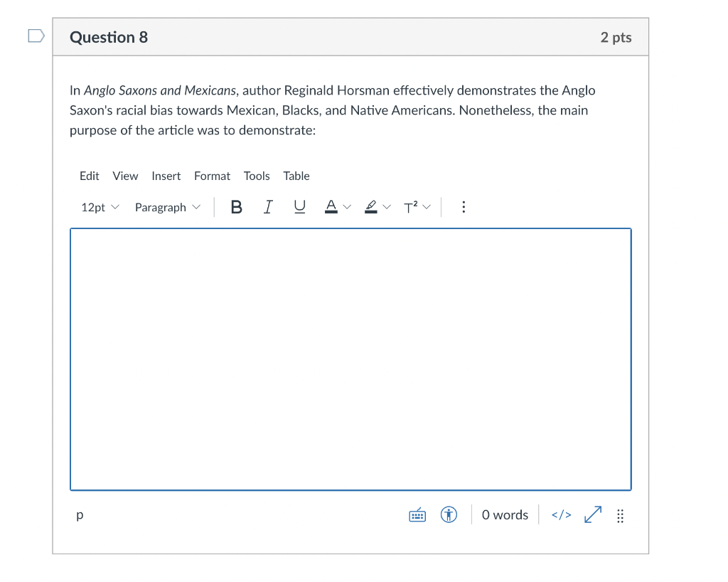Screen dimensions: 728x582
Task: Click inside the answer text area
Action: pyautogui.click(x=350, y=359)
